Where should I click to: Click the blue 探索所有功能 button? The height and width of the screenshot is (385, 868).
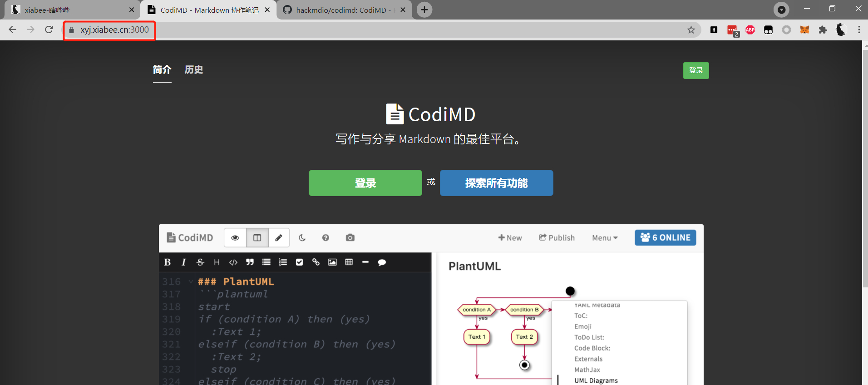point(497,183)
